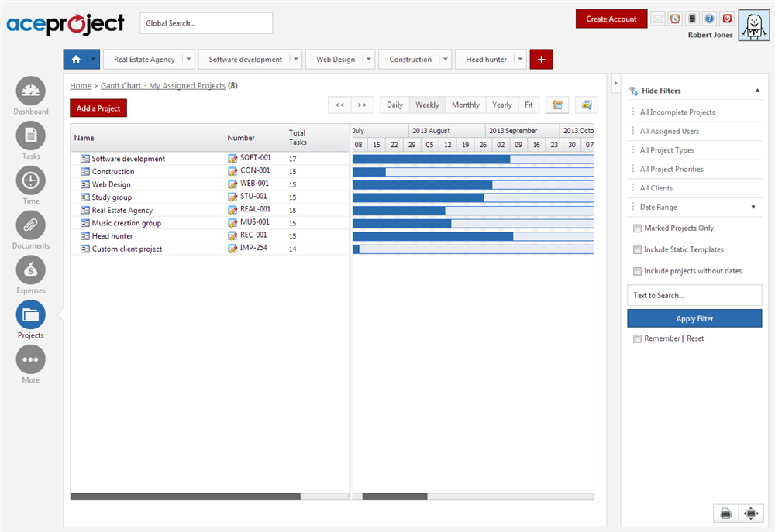Click the print icon below the filters panel
775x532 pixels.
(725, 513)
